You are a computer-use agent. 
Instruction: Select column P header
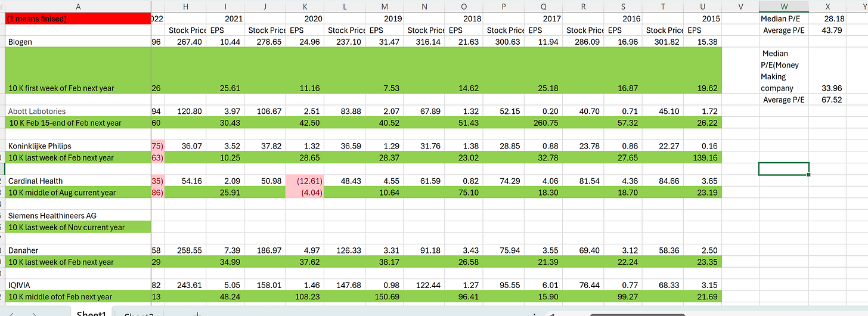(504, 6)
